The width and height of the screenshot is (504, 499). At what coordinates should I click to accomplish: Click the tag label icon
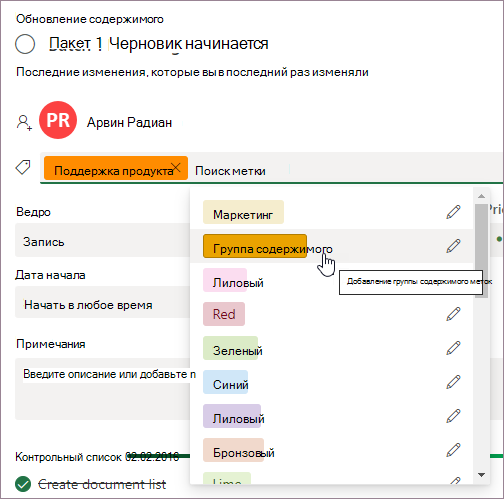click(23, 167)
